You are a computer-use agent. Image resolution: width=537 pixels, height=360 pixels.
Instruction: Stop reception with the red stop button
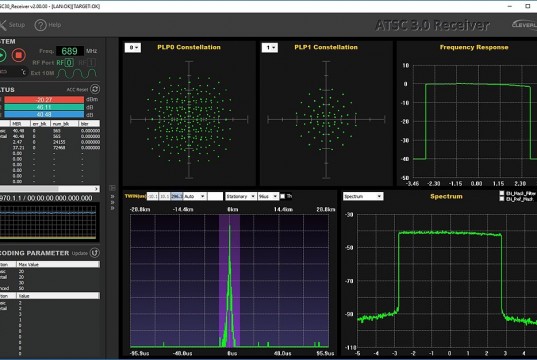[18, 55]
